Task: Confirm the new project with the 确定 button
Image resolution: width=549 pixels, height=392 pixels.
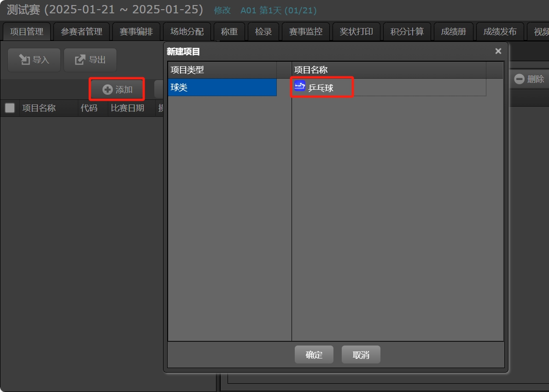Action: [314, 354]
